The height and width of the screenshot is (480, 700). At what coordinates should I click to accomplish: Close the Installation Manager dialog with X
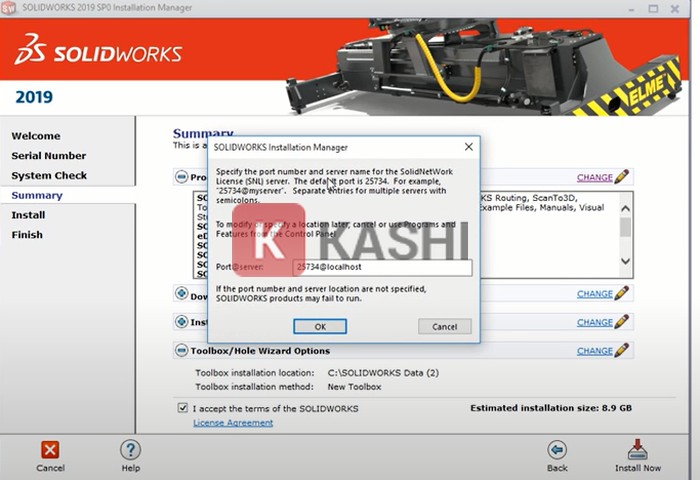[x=468, y=147]
